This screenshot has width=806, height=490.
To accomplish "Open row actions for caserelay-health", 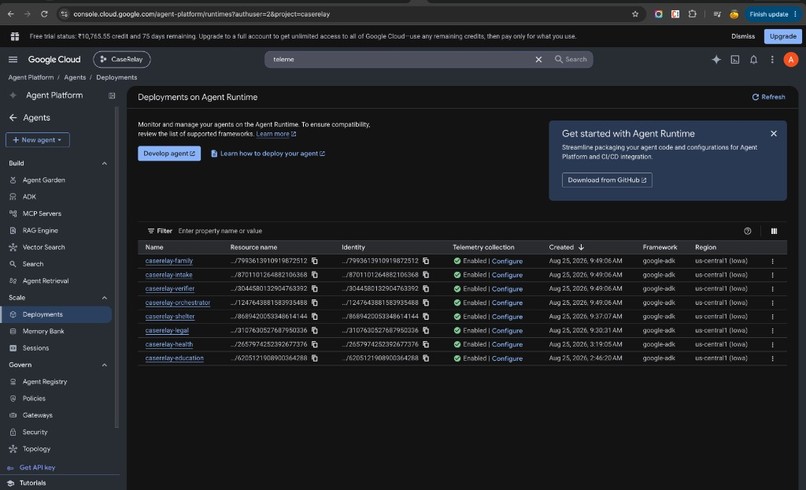I will (x=772, y=344).
